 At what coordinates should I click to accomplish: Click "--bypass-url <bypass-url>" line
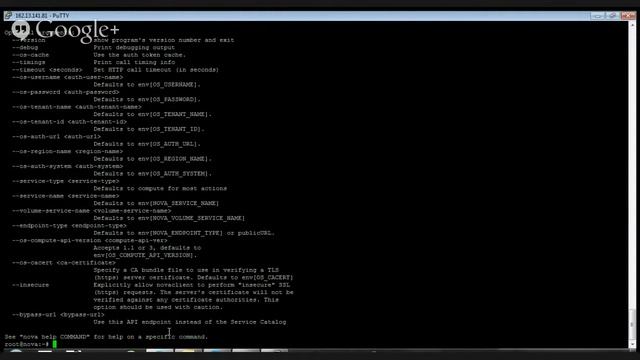click(x=58, y=315)
